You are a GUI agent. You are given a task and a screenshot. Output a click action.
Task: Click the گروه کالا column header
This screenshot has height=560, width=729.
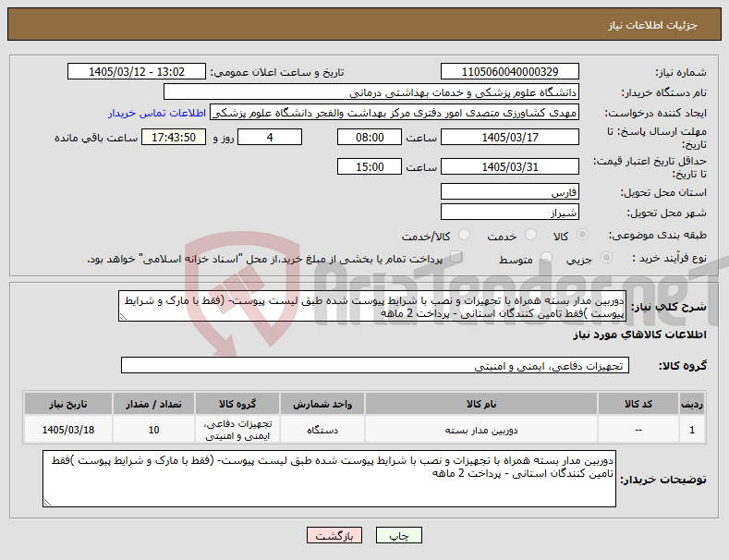click(x=237, y=404)
